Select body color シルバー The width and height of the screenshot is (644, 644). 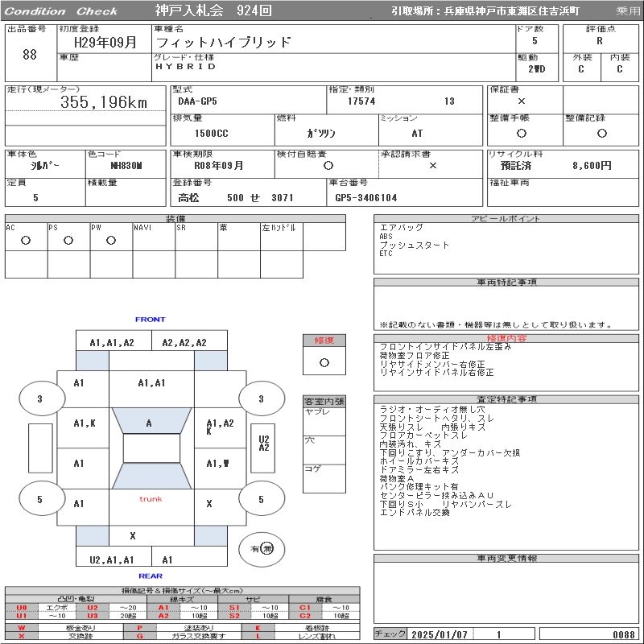point(45,165)
